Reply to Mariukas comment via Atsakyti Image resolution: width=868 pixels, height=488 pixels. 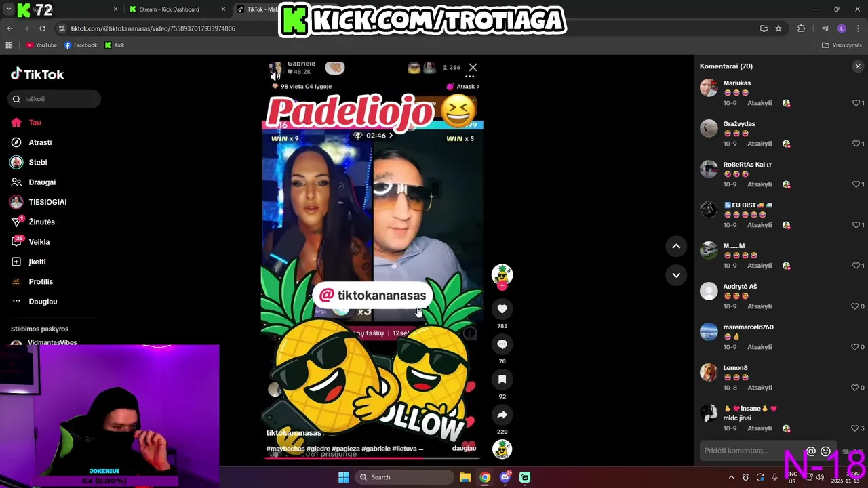point(759,103)
